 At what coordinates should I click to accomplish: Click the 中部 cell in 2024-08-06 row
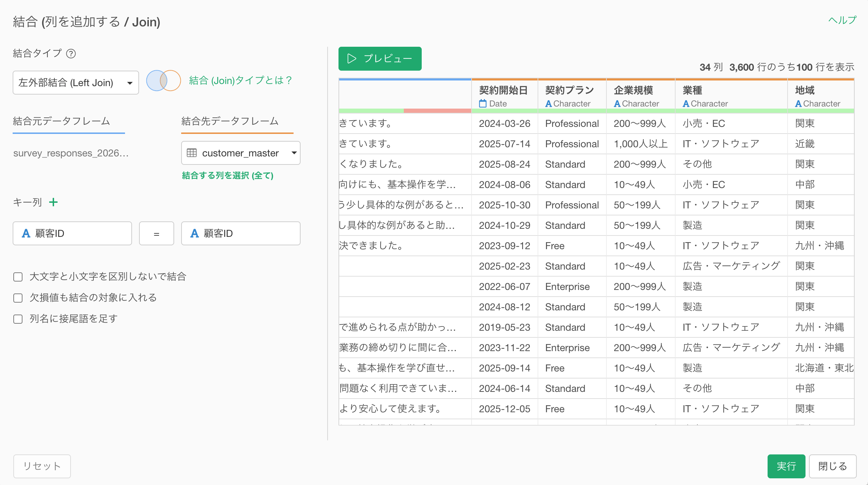(821, 185)
